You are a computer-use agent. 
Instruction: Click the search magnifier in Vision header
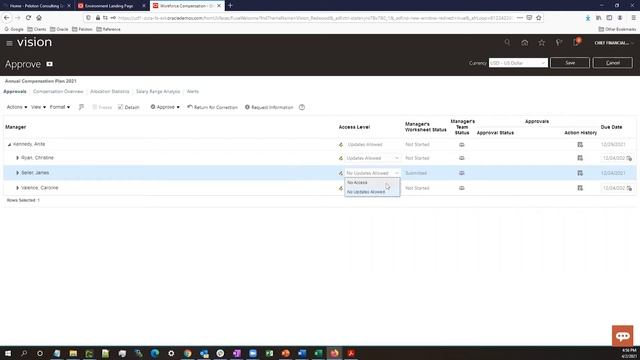(x=507, y=42)
